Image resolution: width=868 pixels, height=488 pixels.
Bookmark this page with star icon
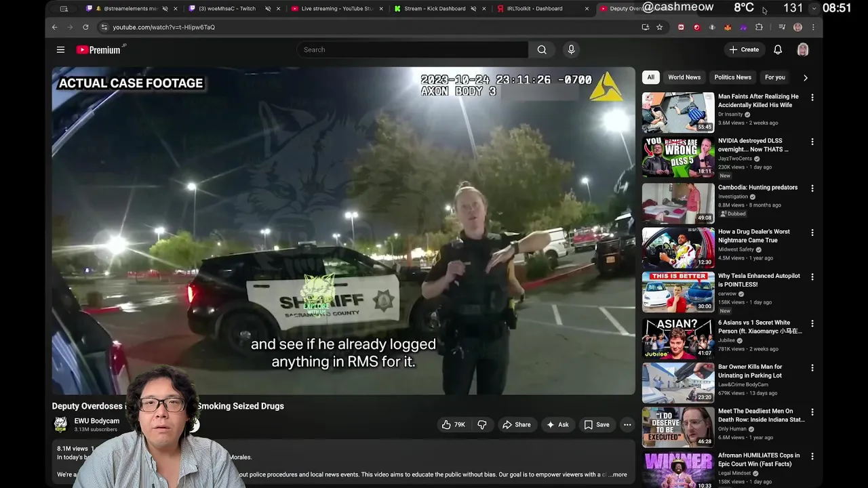pos(659,27)
